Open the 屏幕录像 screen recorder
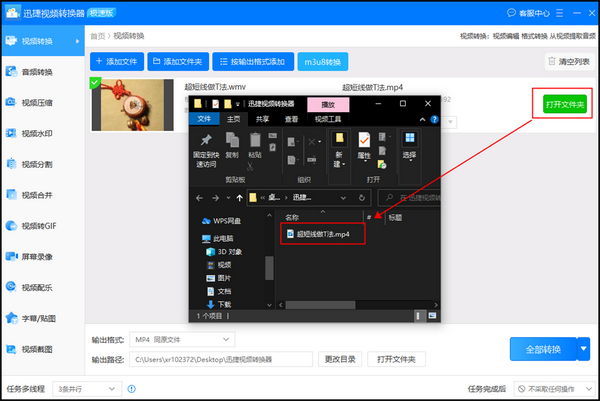The height and width of the screenshot is (401, 600). point(37,257)
